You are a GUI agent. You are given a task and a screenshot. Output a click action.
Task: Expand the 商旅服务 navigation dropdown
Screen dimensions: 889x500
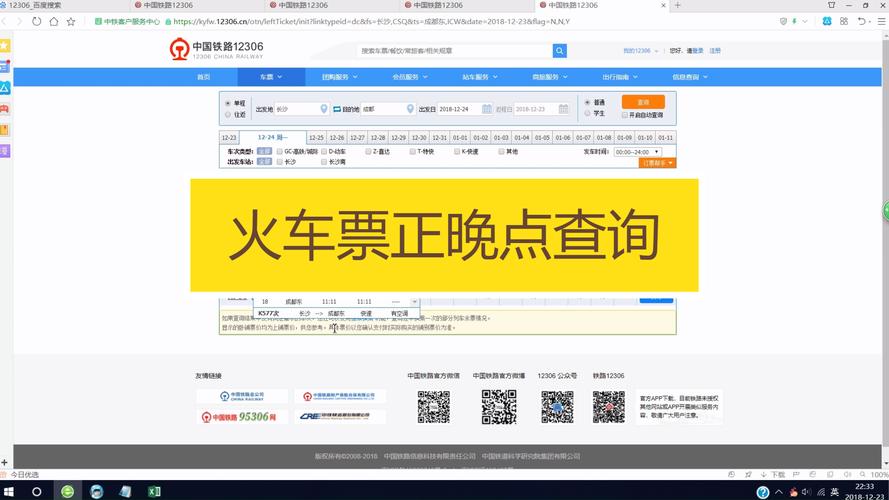549,77
